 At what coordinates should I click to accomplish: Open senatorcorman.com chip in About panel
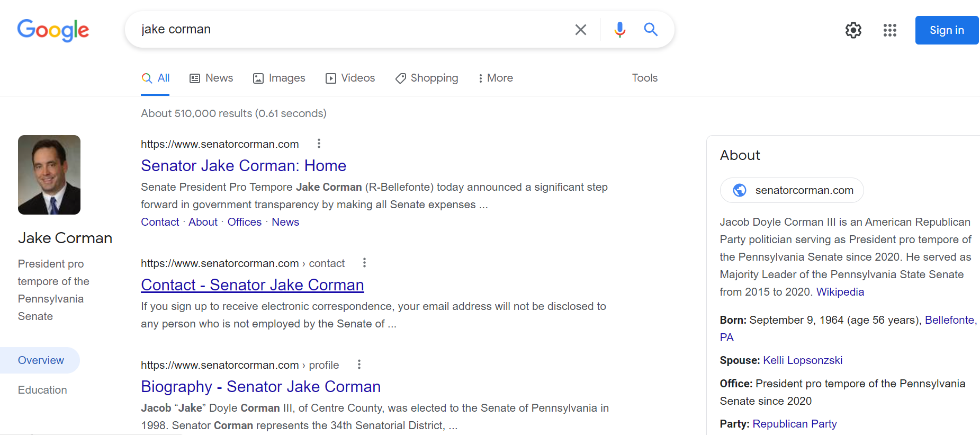point(792,190)
